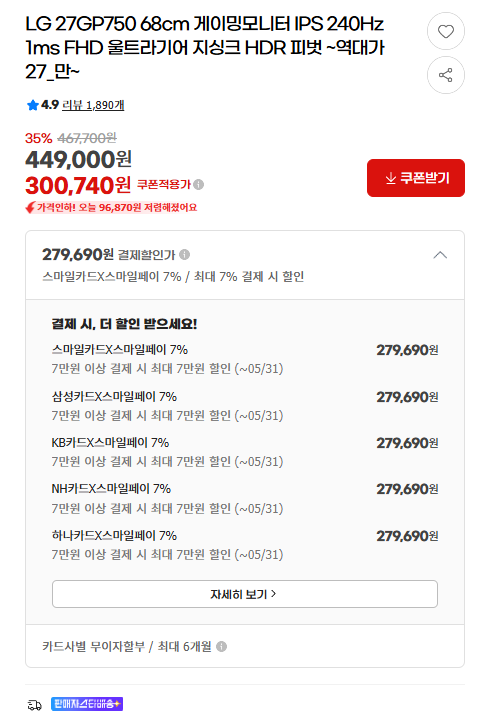Collapse the payment discount section chevron
This screenshot has height=721, width=491.
(x=440, y=255)
